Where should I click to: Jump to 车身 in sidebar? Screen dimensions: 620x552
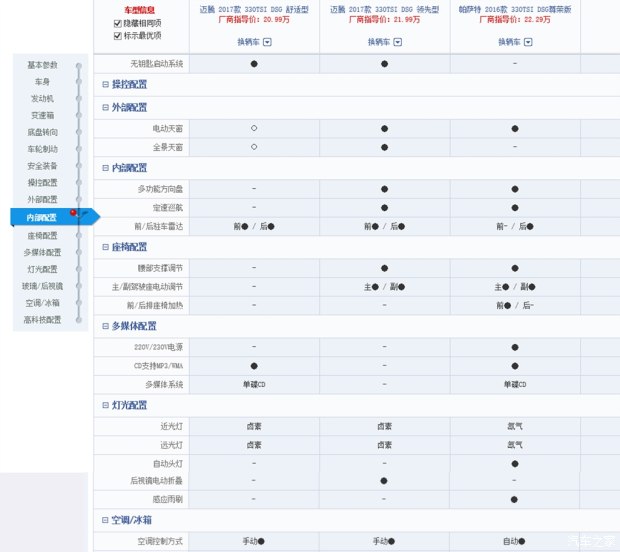tap(42, 81)
